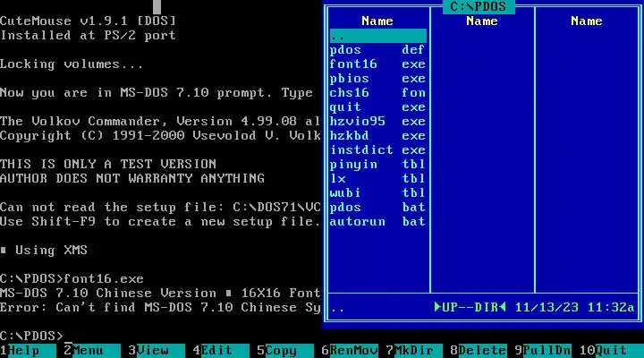Image resolution: width=644 pixels, height=358 pixels.
Task: Select file quit.exe in panel
Action: coord(377,107)
